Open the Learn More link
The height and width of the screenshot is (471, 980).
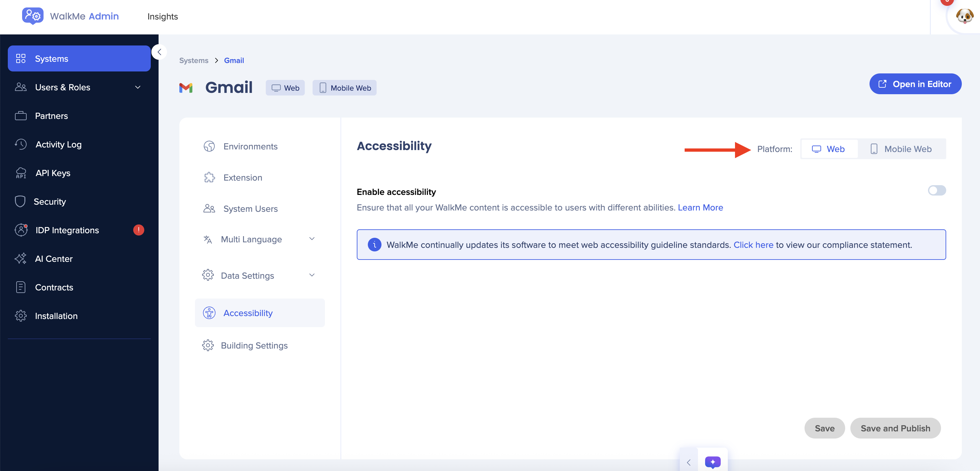tap(700, 207)
